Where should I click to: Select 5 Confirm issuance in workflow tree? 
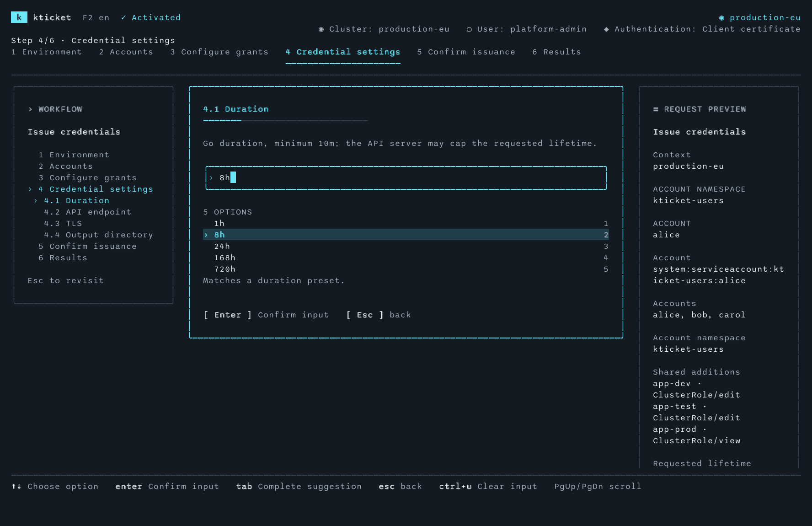coord(88,246)
